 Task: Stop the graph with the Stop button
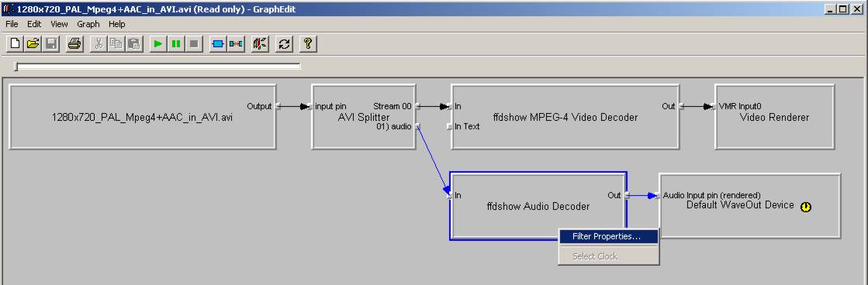pyautogui.click(x=194, y=43)
